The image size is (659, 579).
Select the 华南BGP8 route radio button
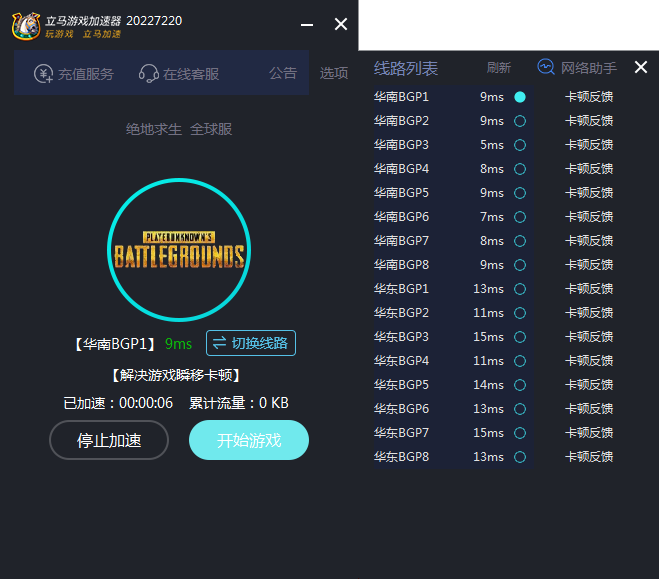pyautogui.click(x=520, y=265)
